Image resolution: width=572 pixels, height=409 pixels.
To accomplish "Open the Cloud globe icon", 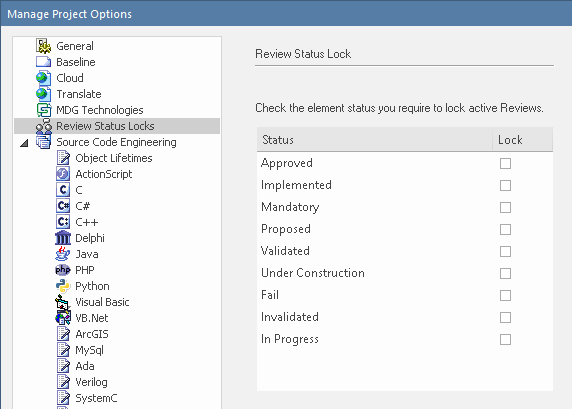I will point(44,78).
